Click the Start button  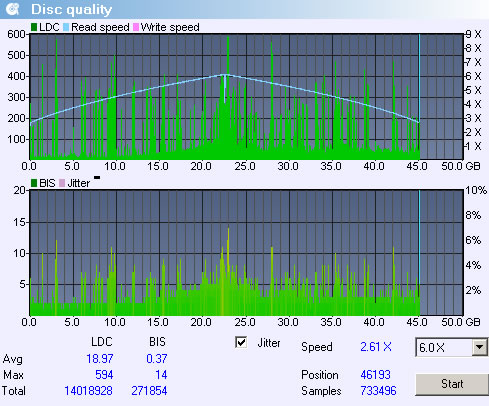pos(452,384)
